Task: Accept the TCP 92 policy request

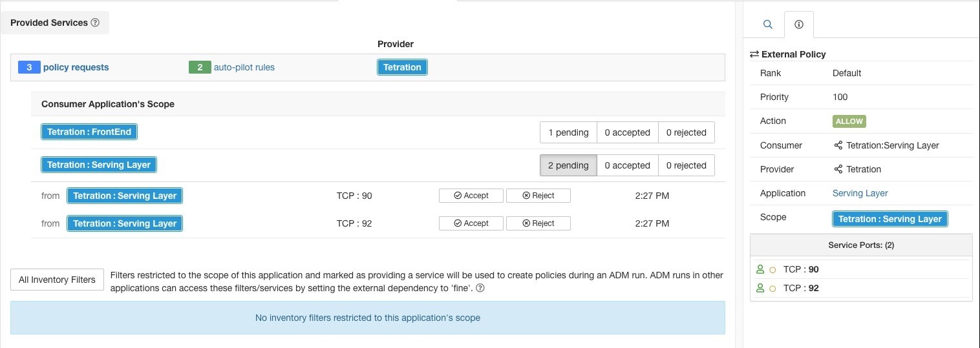Action: [x=471, y=223]
